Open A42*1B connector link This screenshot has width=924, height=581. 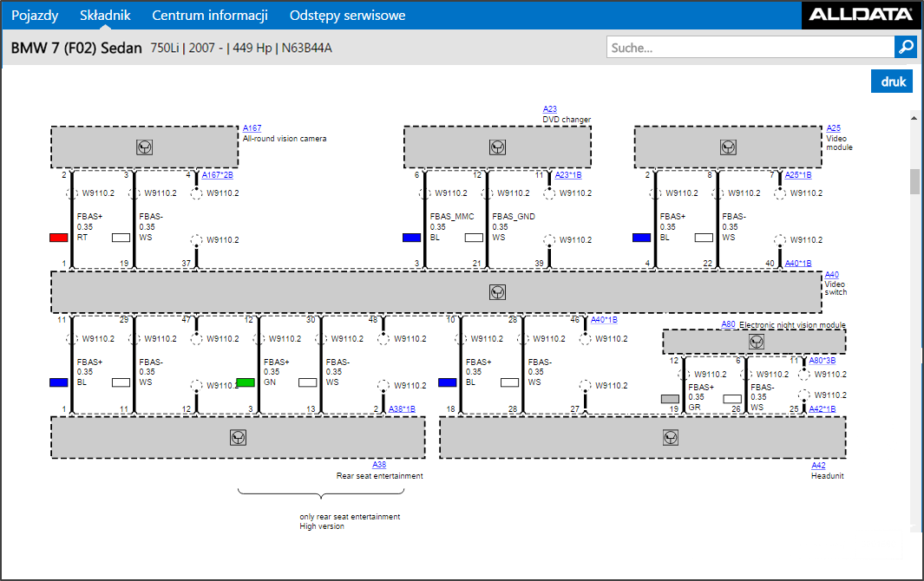822,409
